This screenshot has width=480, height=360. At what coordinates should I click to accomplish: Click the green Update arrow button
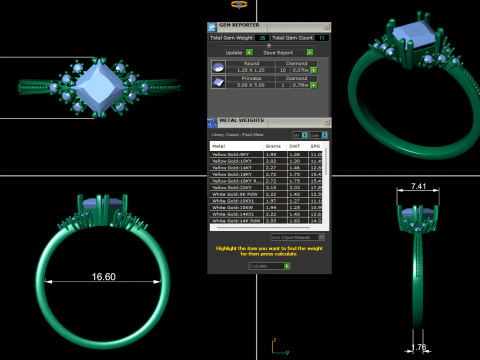coord(249,52)
